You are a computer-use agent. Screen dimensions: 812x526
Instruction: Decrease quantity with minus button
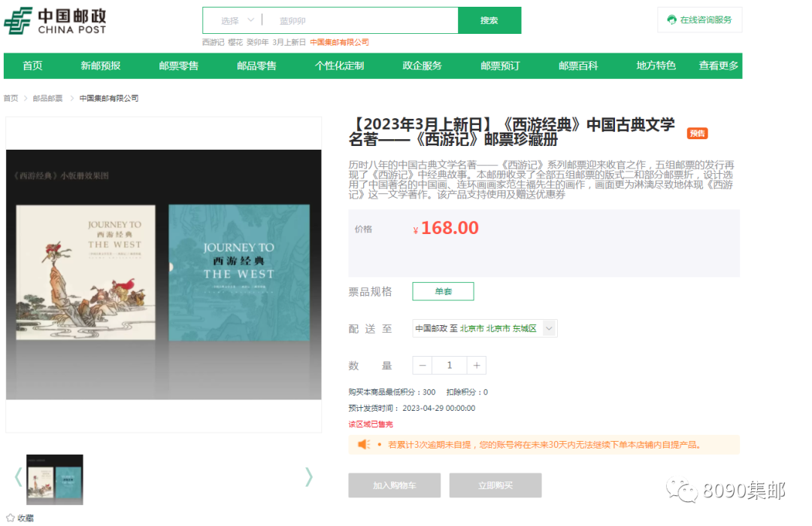423,366
